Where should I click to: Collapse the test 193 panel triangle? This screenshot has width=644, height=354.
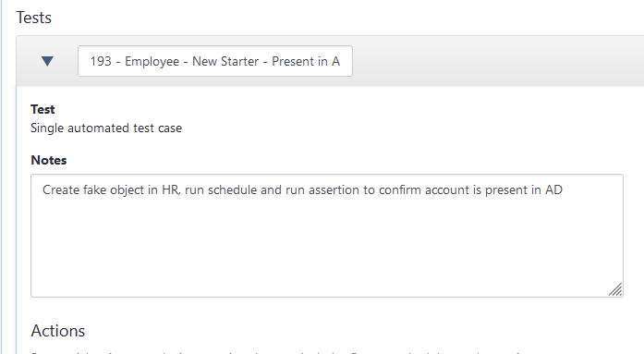tap(47, 61)
